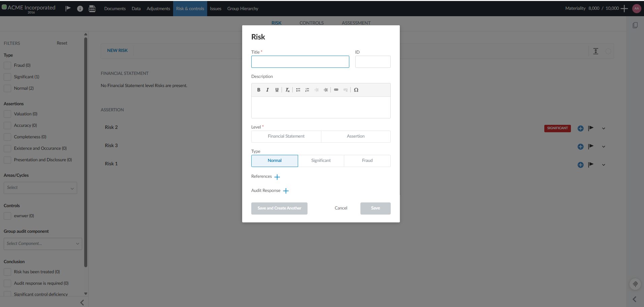644x307 pixels.
Task: Toggle bold formatting in the Description editor
Action: click(259, 90)
